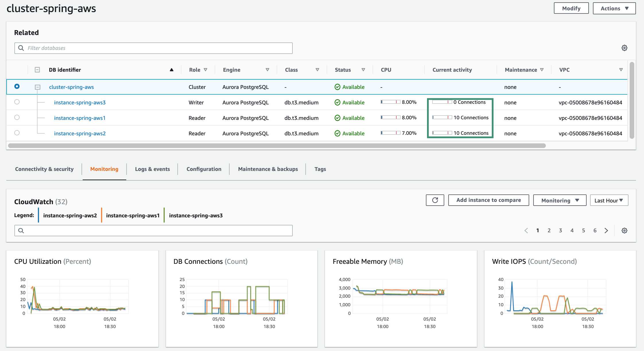Click filter icon on Role column
This screenshot has height=351, width=644.
point(205,70)
